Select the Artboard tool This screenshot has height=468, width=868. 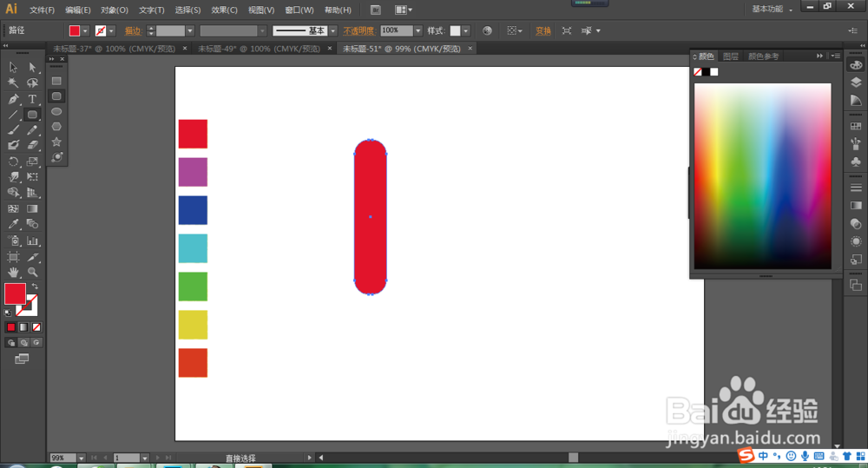coord(13,257)
